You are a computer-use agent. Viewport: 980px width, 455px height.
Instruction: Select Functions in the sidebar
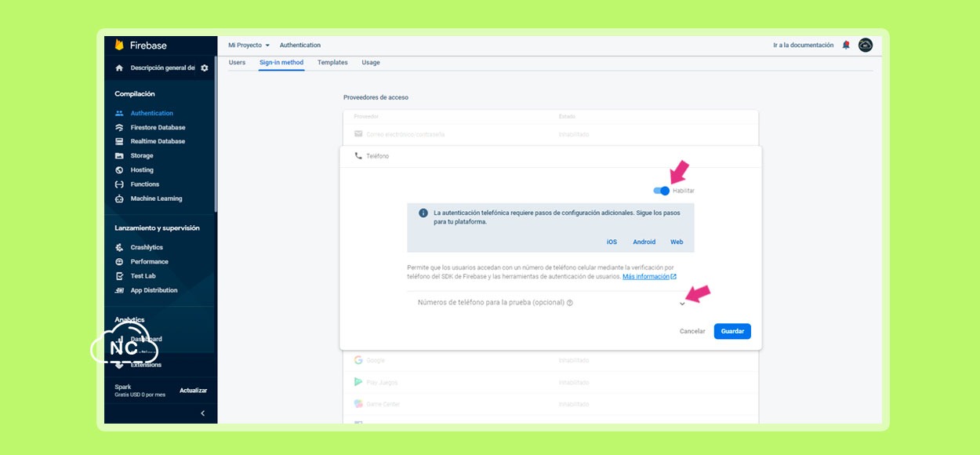tap(144, 184)
